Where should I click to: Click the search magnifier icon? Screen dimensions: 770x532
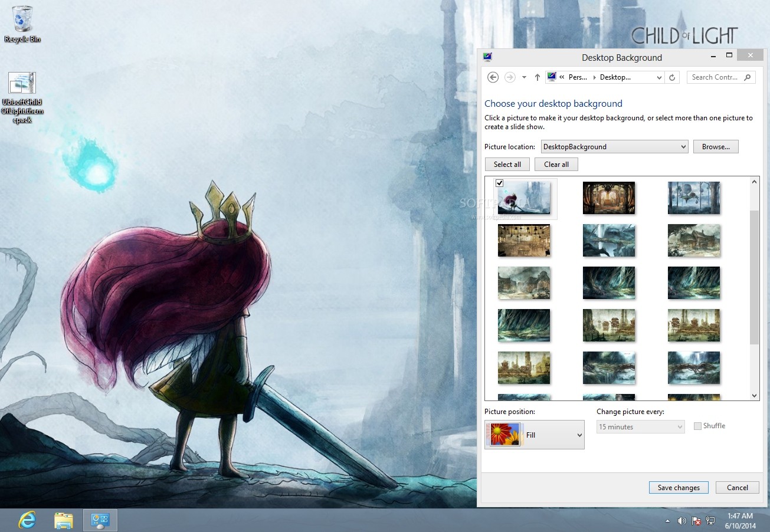[x=748, y=77]
